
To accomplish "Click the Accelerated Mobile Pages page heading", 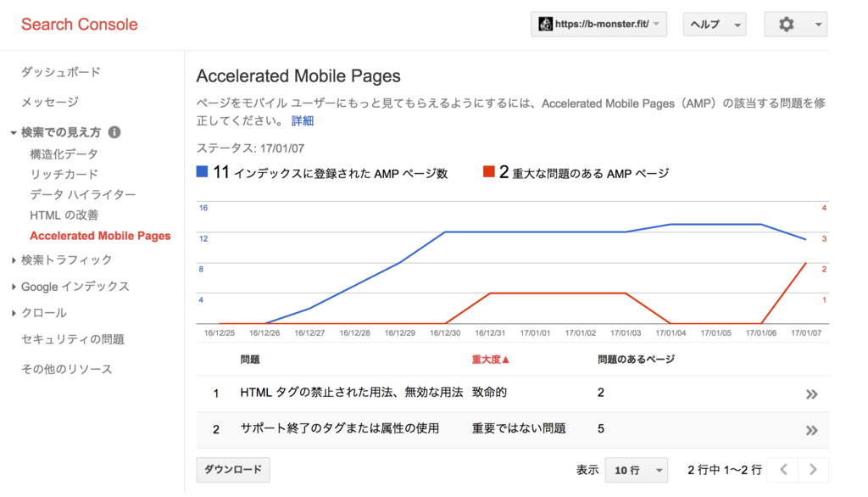I will (x=298, y=76).
